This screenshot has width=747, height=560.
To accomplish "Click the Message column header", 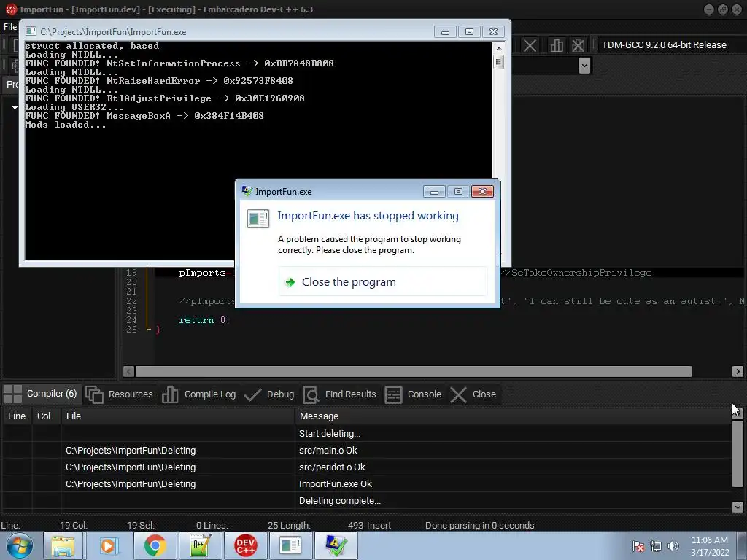I will (x=513, y=416).
